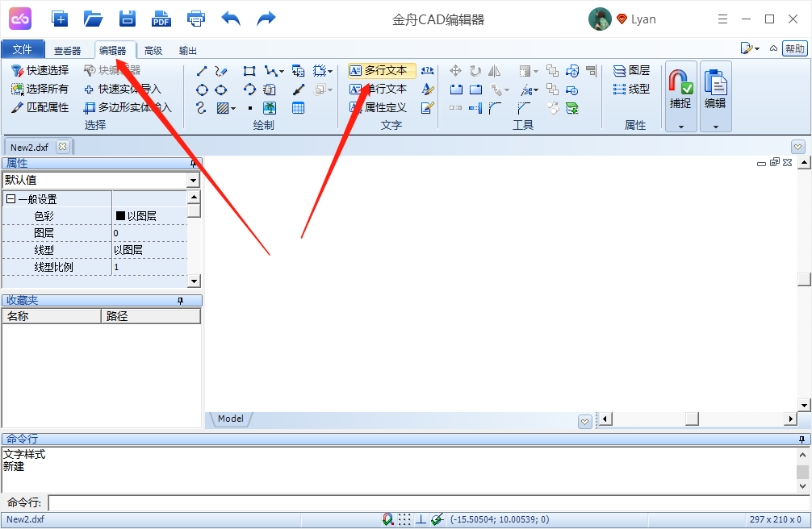Click the Save to PDF icon
812x529 pixels.
pyautogui.click(x=161, y=19)
